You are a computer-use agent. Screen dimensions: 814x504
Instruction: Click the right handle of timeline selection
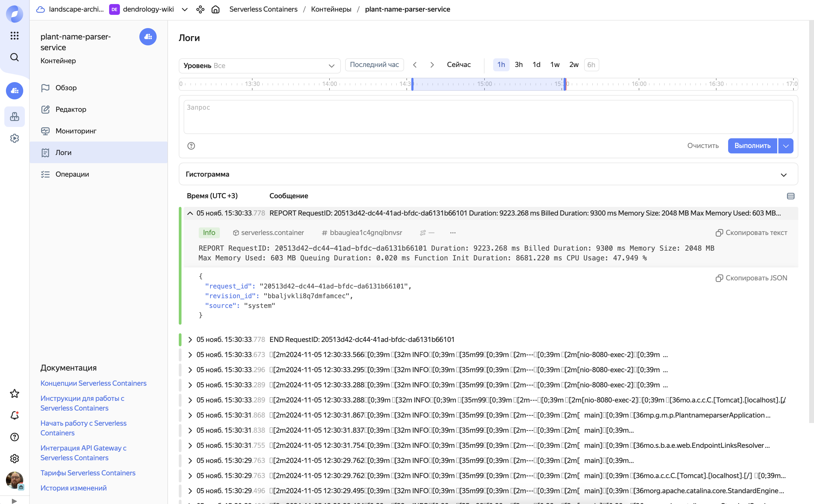click(x=565, y=84)
